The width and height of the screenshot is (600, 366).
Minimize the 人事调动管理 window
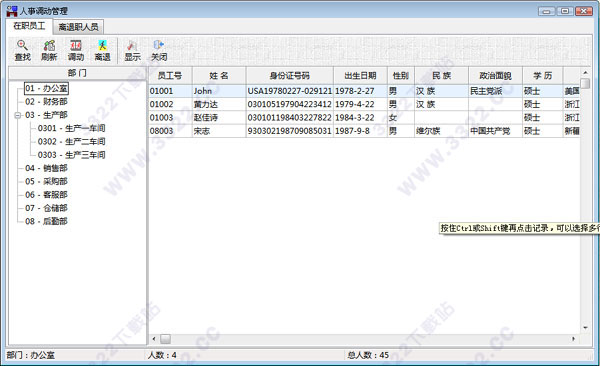pyautogui.click(x=546, y=11)
